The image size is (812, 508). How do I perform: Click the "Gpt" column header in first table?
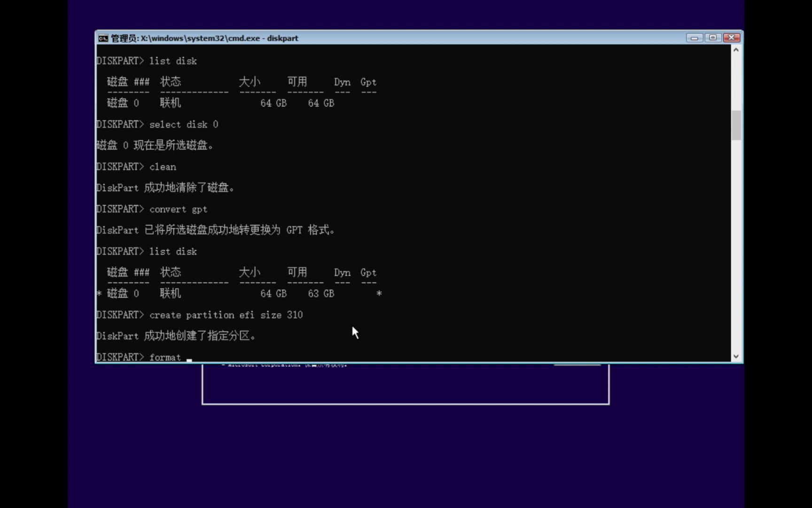(368, 82)
